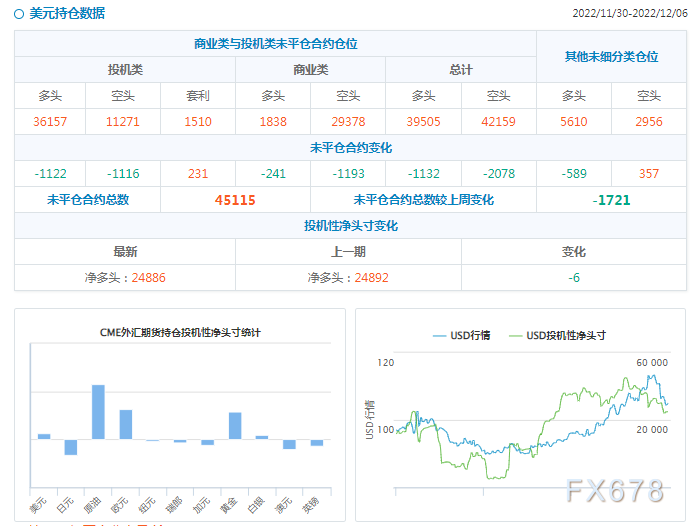Click the 美元 axis label
The image size is (694, 526).
pos(38,505)
